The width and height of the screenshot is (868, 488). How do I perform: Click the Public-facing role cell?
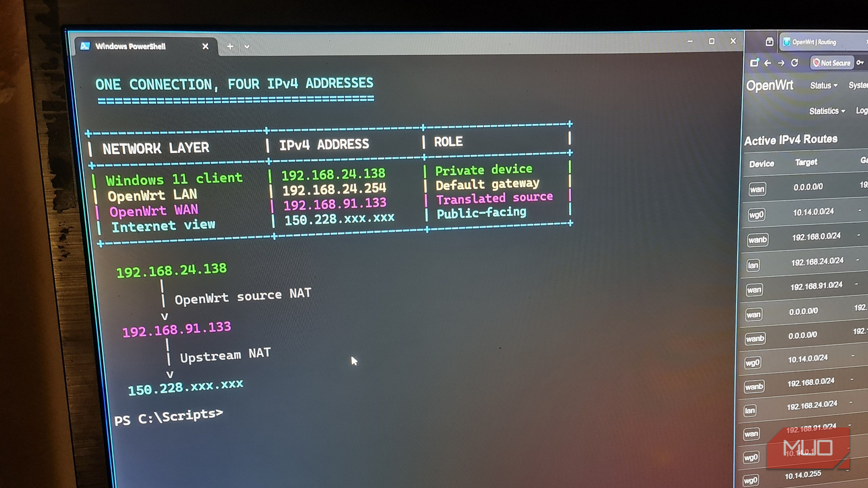coord(481,213)
